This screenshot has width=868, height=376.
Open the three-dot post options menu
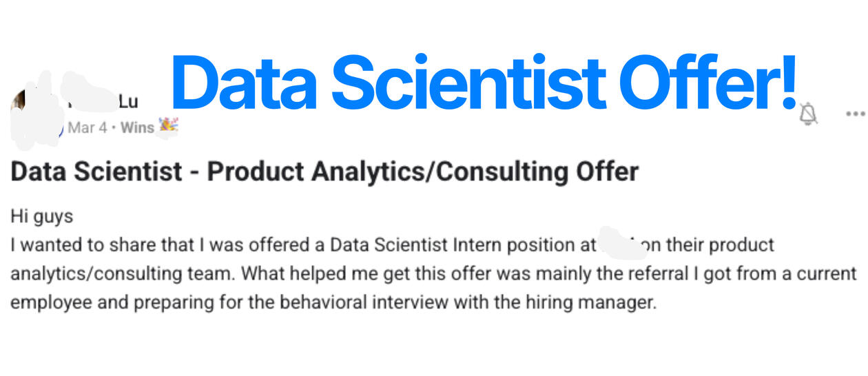coord(856,114)
